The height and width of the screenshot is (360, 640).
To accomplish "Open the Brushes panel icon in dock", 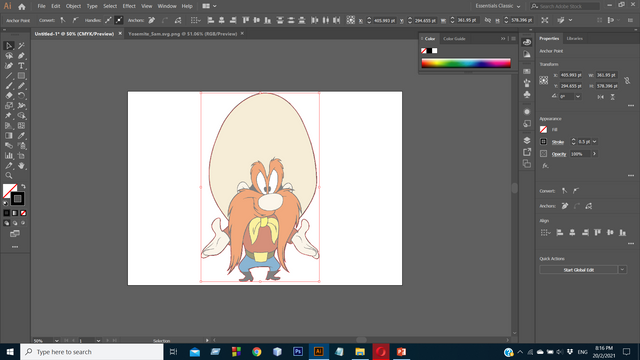I will [x=527, y=83].
